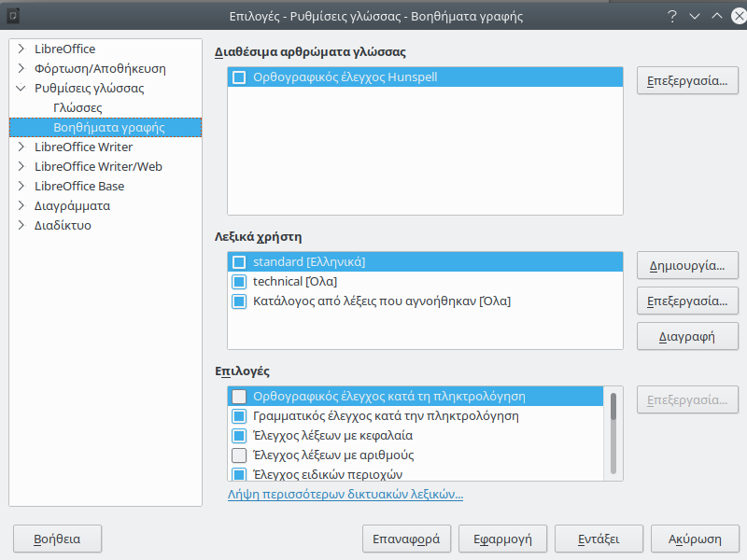The image size is (747, 560).
Task: Expand the Φόρτωση/Αποθήκευση tree node
Action: (x=21, y=68)
